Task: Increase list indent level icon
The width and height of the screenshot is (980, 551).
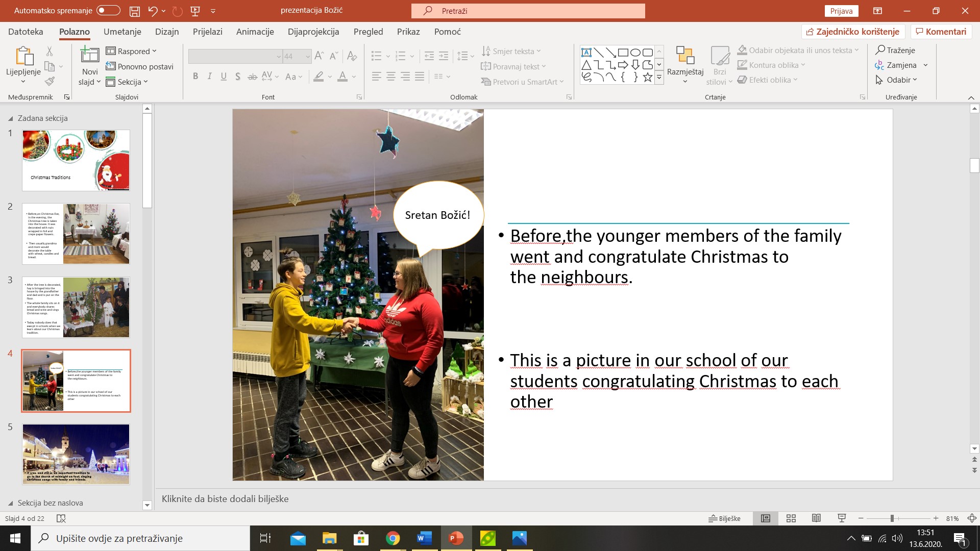Action: [444, 56]
